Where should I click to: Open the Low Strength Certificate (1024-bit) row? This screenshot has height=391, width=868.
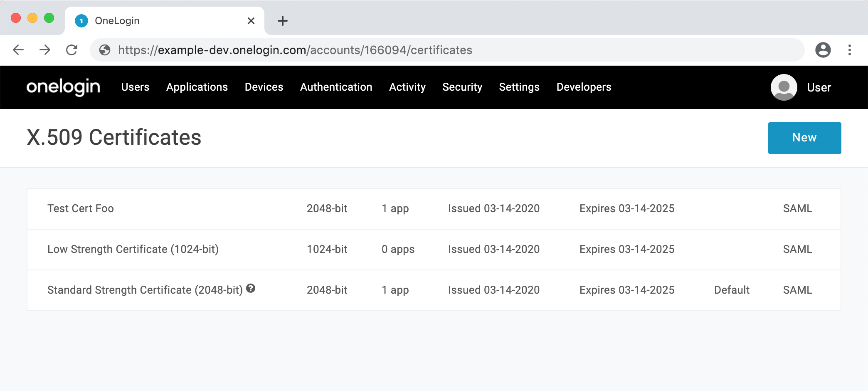[x=434, y=250]
